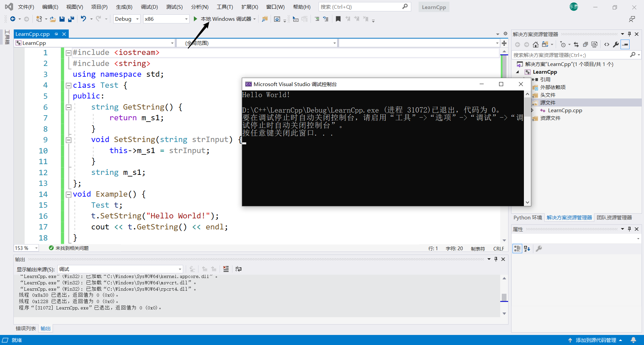This screenshot has height=345, width=644.
Task: Click the undo arrow icon
Action: point(84,19)
